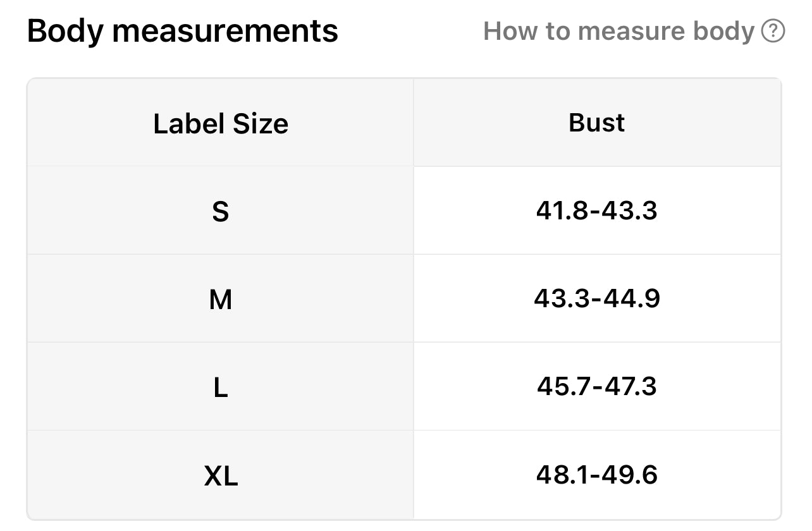Click the 41.8-43.3 bust range cell
Viewport: 812px width, 531px height.
596,211
